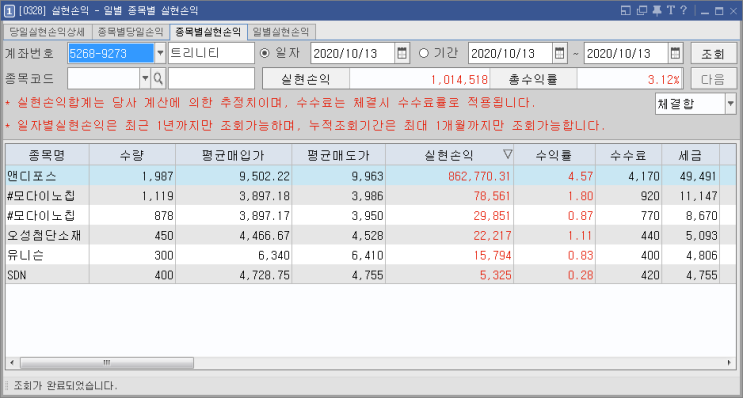The width and height of the screenshot is (743, 398).
Task: Select the 일자 radio button
Action: tap(265, 53)
